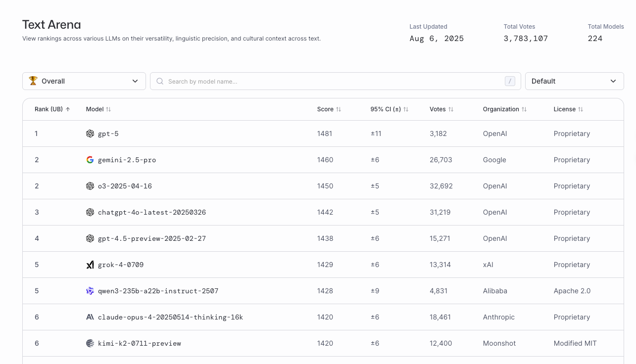
Task: Click the slash shortcut badge in search
Action: tap(510, 81)
